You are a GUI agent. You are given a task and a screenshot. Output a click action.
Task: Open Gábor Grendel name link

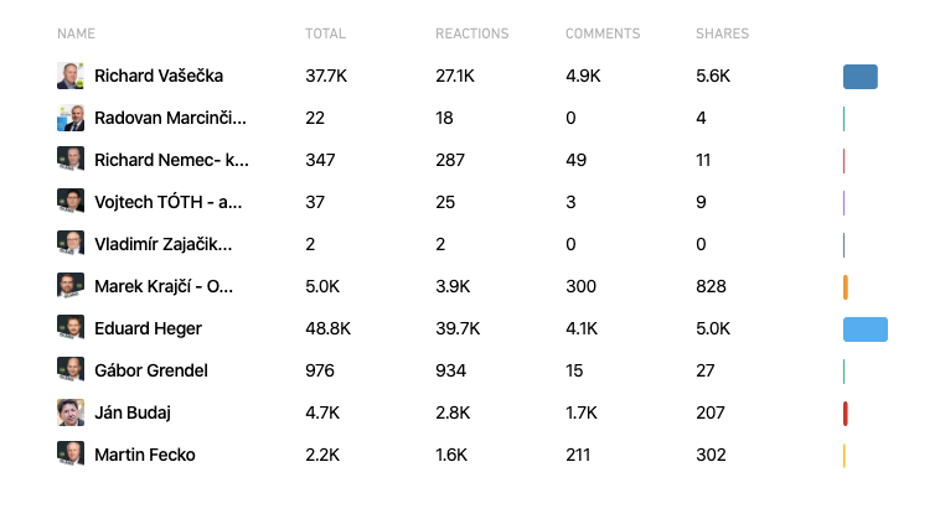coord(151,370)
